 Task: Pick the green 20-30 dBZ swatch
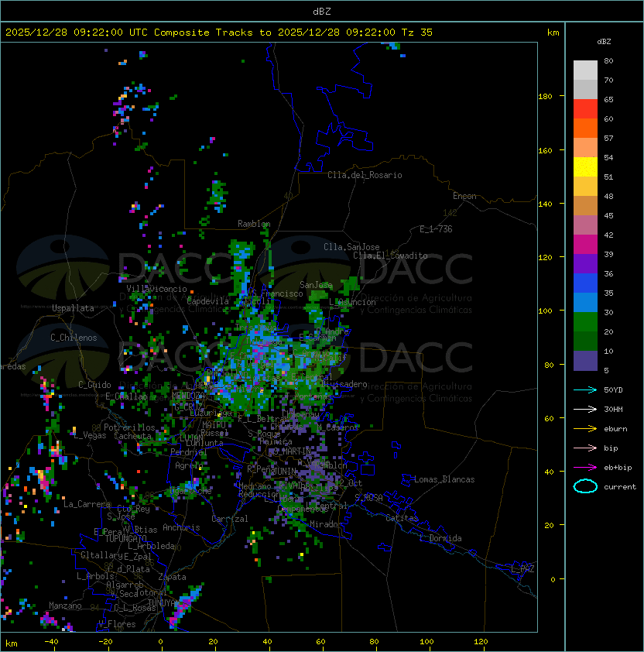(x=585, y=322)
